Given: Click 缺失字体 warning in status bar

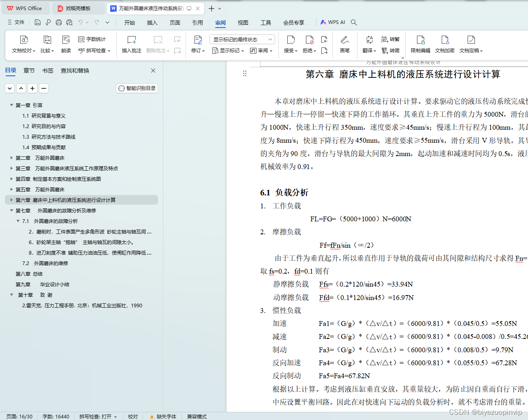Looking at the screenshot, I should pyautogui.click(x=163, y=416).
